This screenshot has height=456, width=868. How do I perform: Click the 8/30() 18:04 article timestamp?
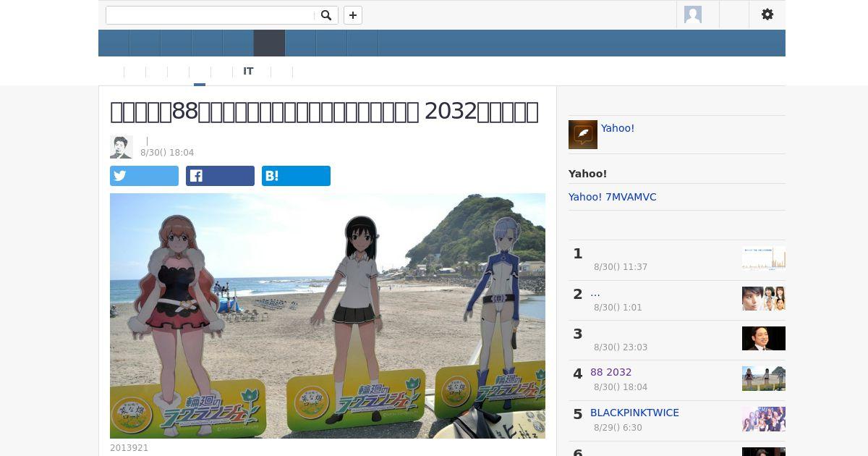(167, 153)
